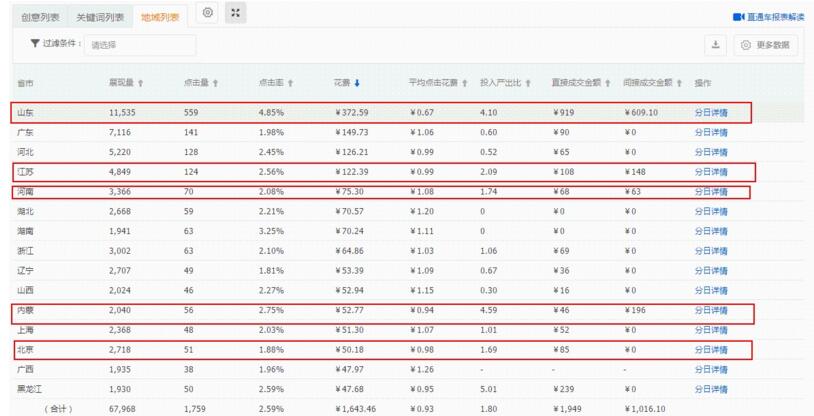Sort by 花费 descending arrow
Viewport: 814px width, 416px height.
(357, 83)
